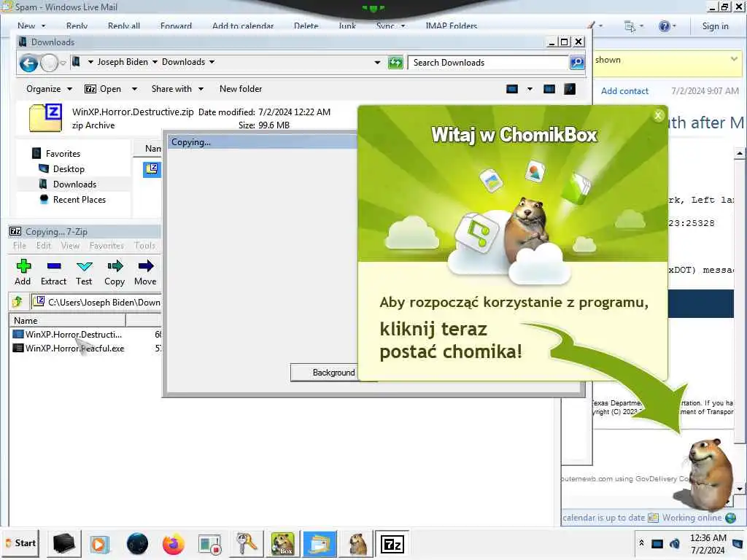Click Reply all in Live Mail
747x560 pixels.
pos(124,26)
